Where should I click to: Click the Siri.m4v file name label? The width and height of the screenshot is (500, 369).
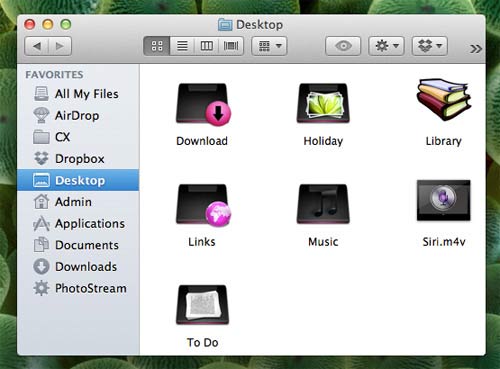click(x=444, y=242)
